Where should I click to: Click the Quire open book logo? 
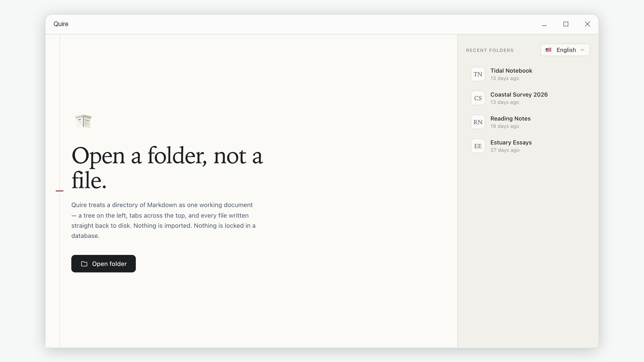click(83, 121)
